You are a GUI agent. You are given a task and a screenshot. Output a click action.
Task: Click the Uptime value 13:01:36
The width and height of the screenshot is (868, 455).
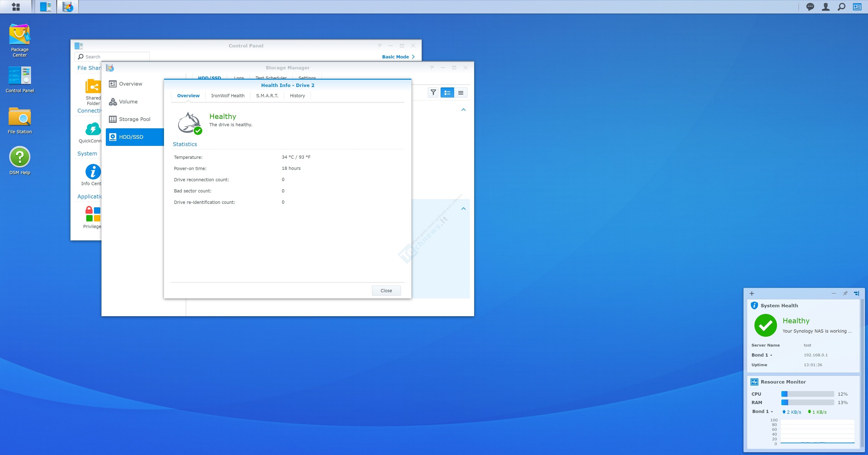point(813,365)
